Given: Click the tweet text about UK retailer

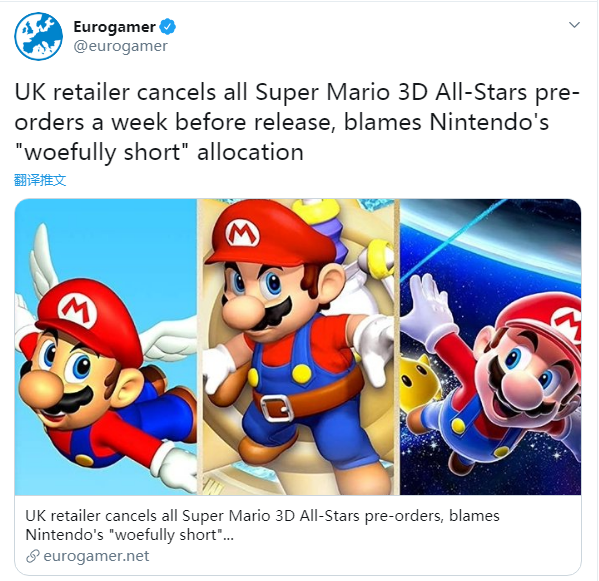Looking at the screenshot, I should point(297,122).
